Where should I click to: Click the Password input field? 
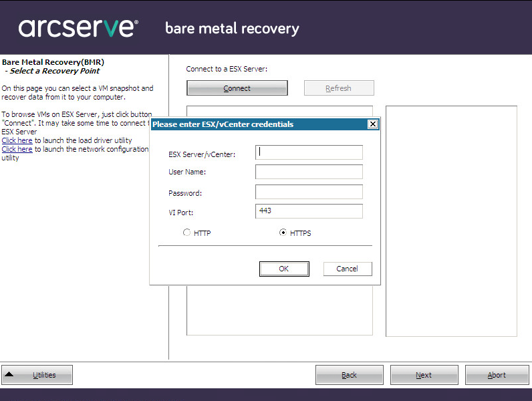coord(309,192)
